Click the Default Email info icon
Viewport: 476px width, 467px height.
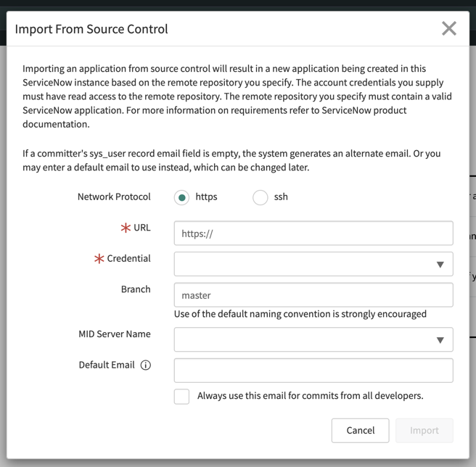(145, 365)
